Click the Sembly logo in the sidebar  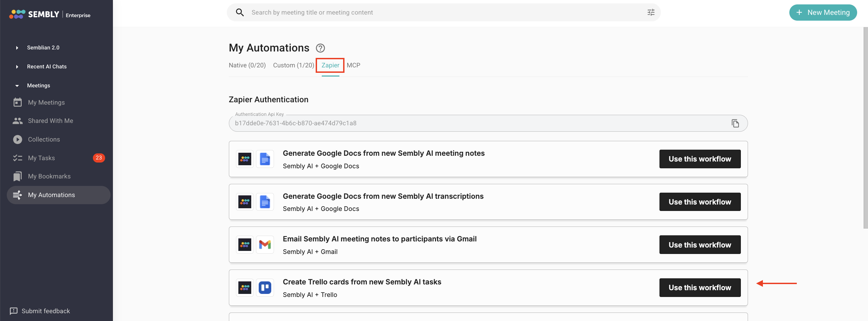(x=34, y=14)
